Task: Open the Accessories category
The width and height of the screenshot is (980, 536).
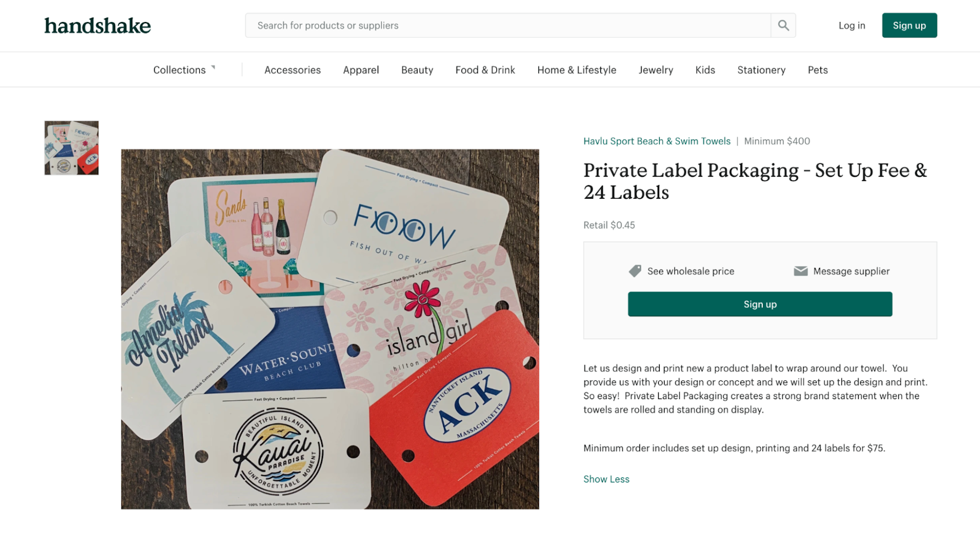Action: point(292,70)
